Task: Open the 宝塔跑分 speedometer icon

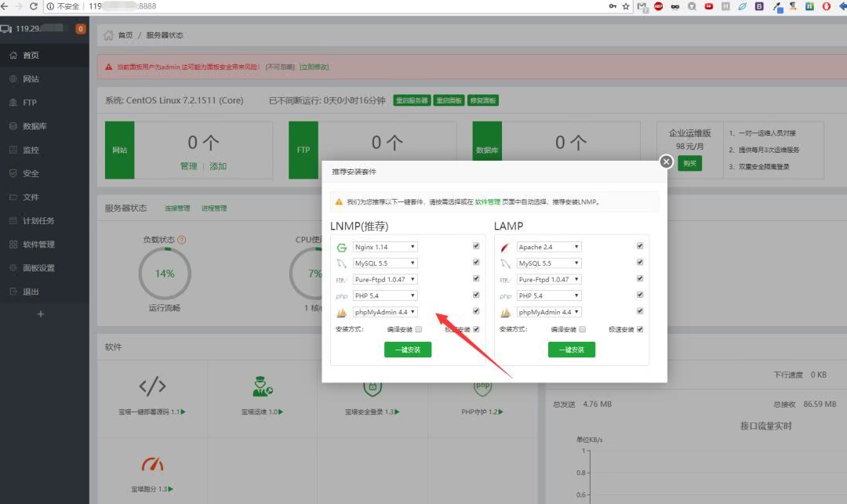Action: [x=152, y=464]
